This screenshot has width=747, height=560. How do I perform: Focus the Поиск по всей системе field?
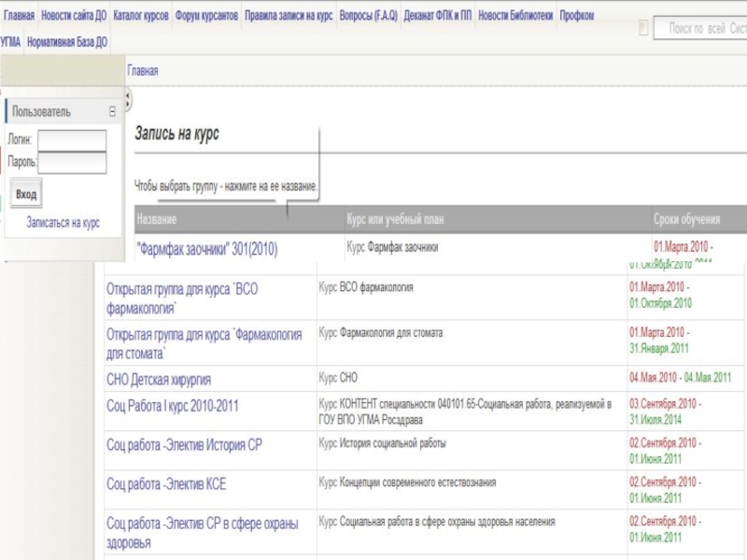pos(701,29)
